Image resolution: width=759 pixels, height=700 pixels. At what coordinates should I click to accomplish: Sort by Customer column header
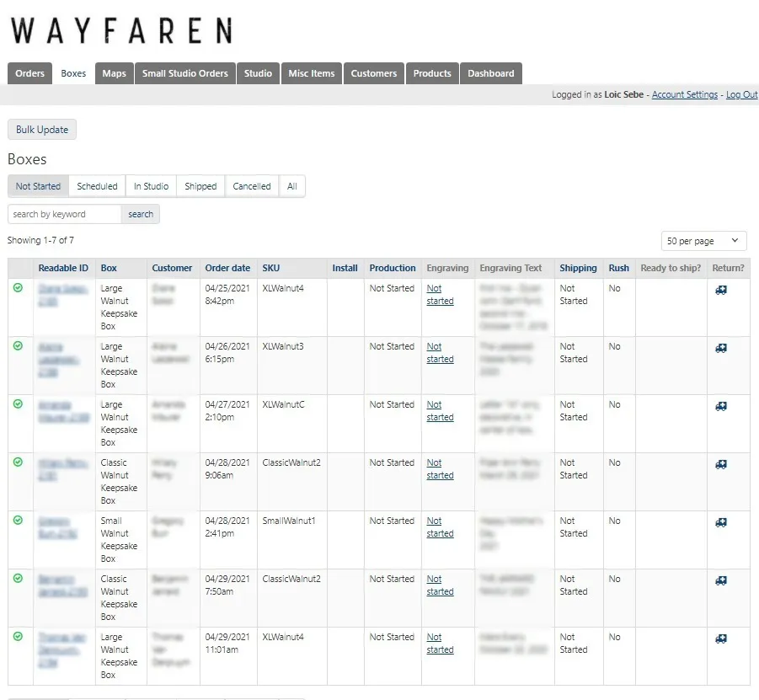[172, 268]
